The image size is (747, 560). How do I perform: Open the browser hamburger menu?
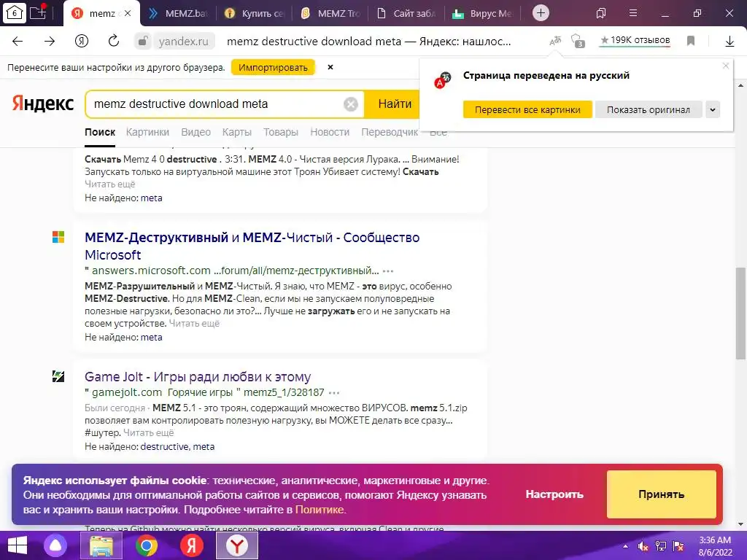(x=633, y=13)
